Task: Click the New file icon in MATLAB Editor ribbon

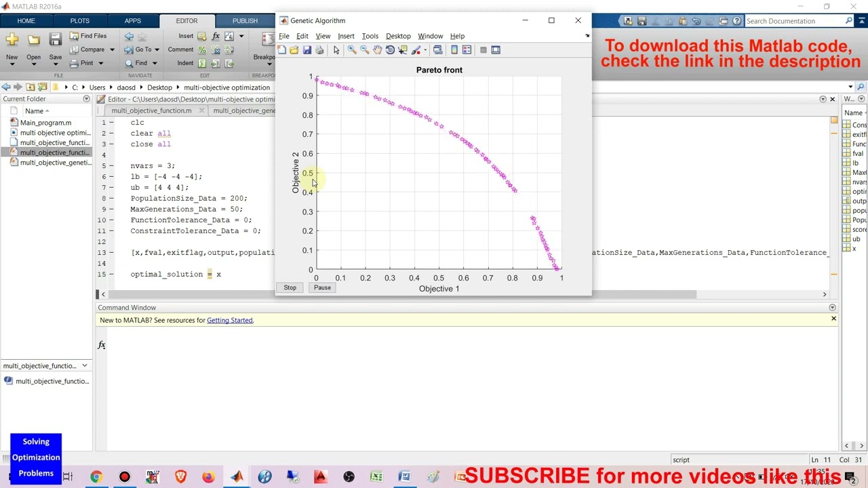Action: [x=12, y=41]
